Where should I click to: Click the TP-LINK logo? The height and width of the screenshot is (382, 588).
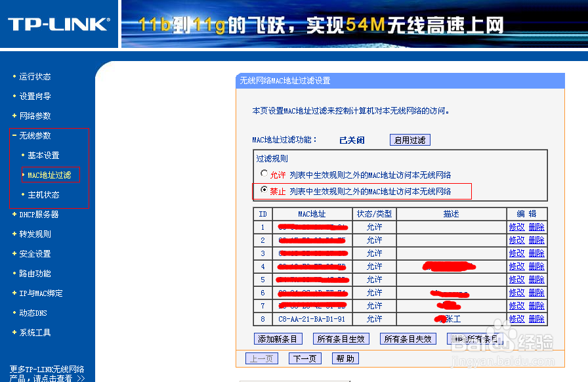(59, 24)
